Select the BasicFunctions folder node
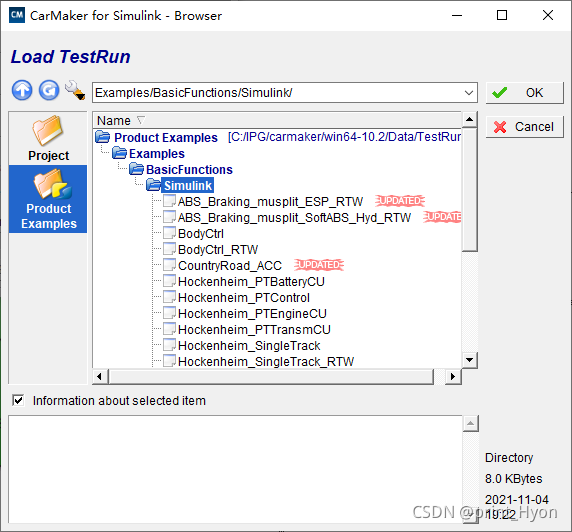This screenshot has width=572, height=532. tap(189, 170)
